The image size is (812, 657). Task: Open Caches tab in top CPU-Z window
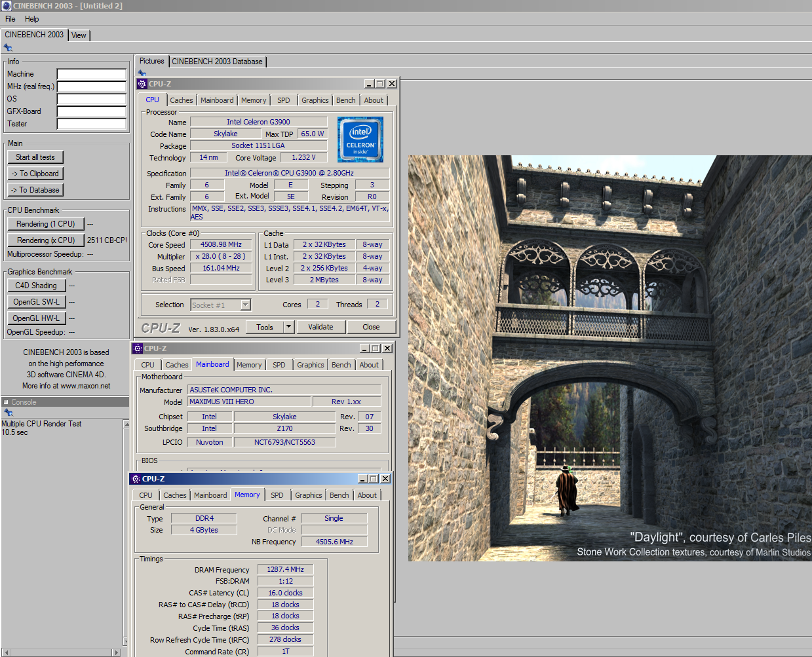coord(182,100)
